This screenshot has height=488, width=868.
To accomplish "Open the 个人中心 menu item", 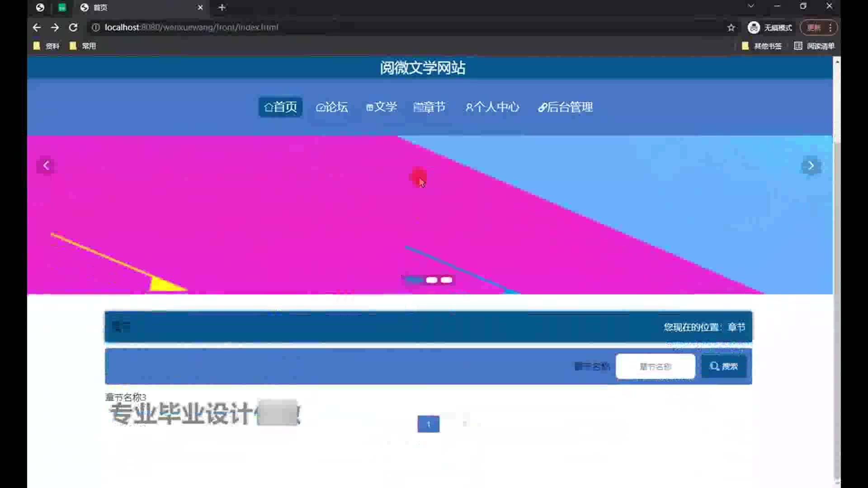I will (492, 107).
